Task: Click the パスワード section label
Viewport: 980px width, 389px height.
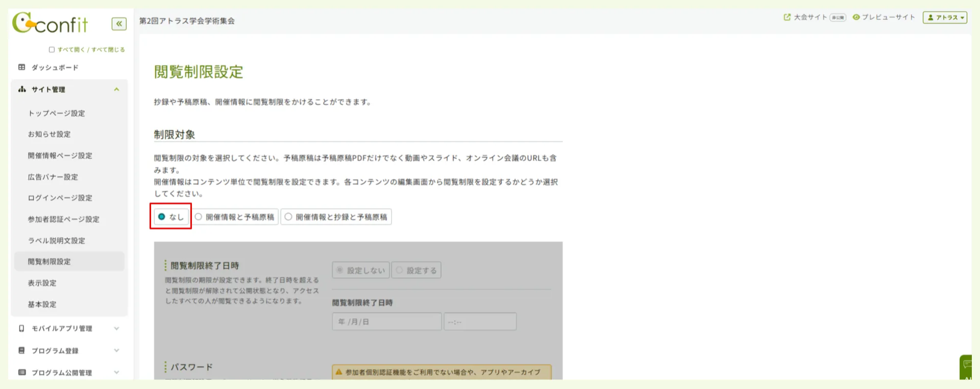Action: [x=191, y=367]
